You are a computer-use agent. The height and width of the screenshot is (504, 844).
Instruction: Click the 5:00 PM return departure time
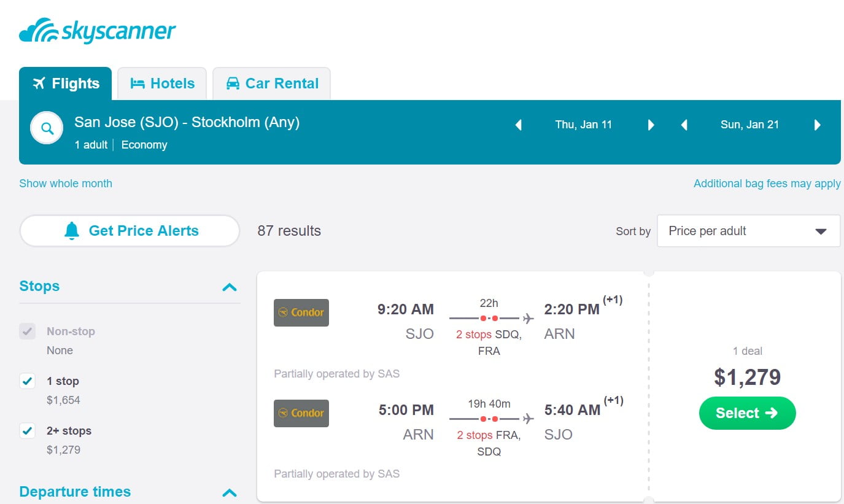pyautogui.click(x=406, y=409)
